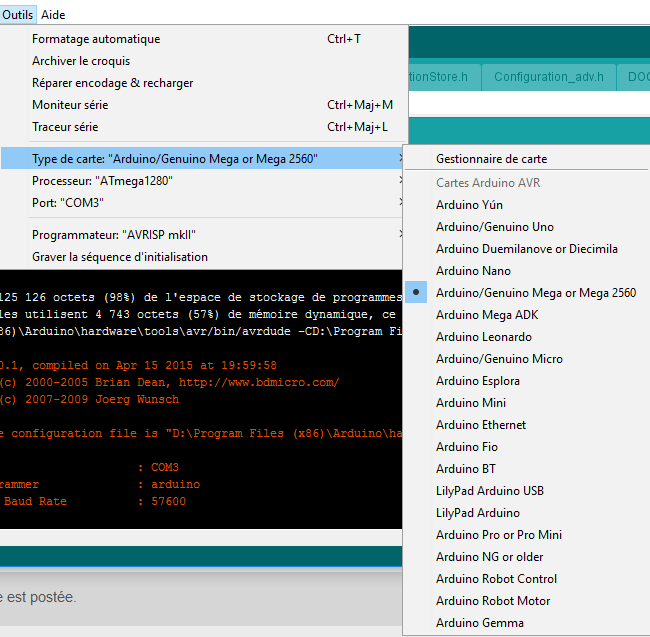
Task: Select Arduino Mega ADK board
Action: (526, 315)
